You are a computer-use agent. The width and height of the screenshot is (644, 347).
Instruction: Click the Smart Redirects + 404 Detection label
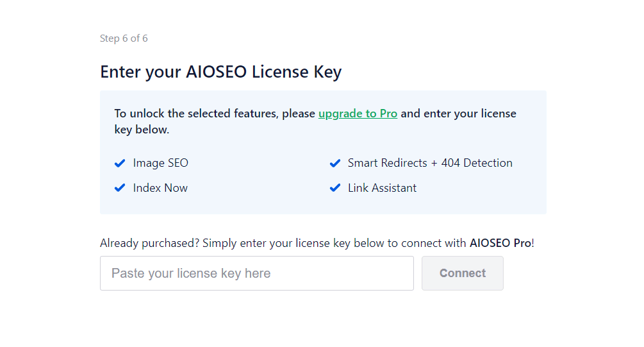(x=430, y=163)
